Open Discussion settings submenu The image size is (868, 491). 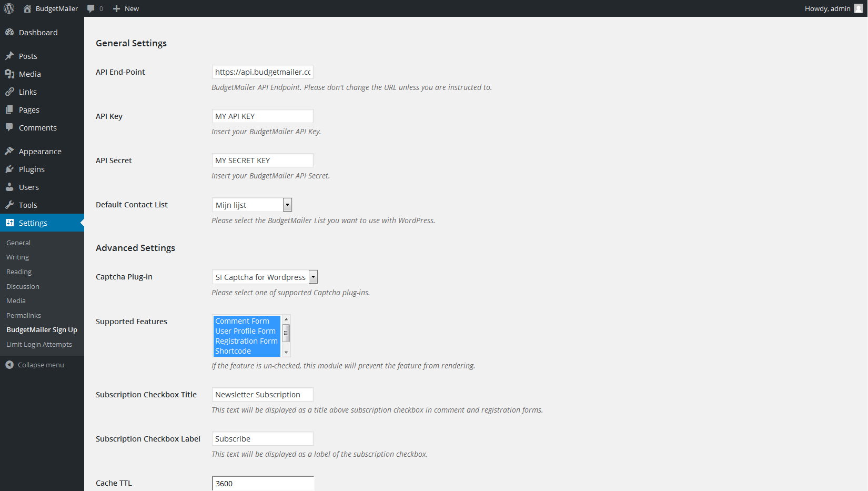click(23, 286)
